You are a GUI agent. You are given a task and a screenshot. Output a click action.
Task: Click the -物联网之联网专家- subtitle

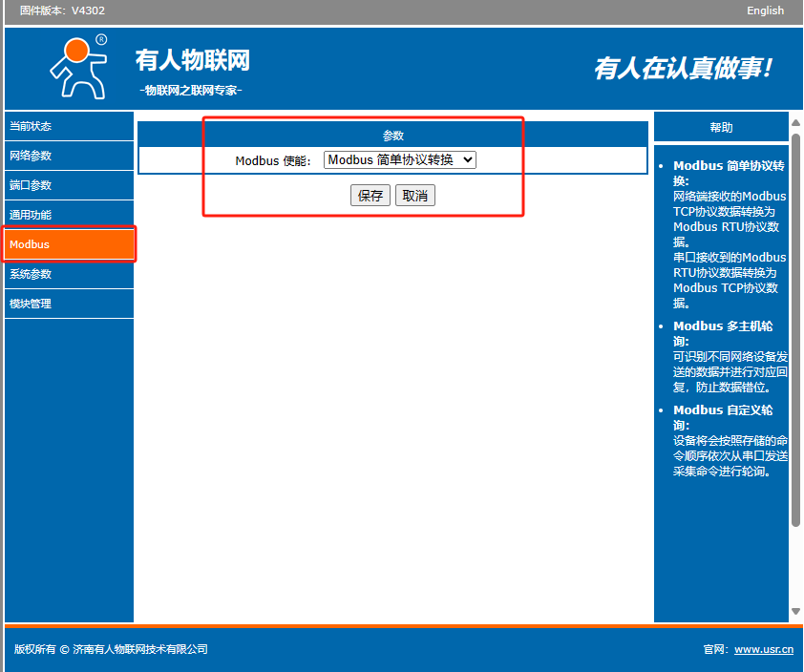point(190,91)
